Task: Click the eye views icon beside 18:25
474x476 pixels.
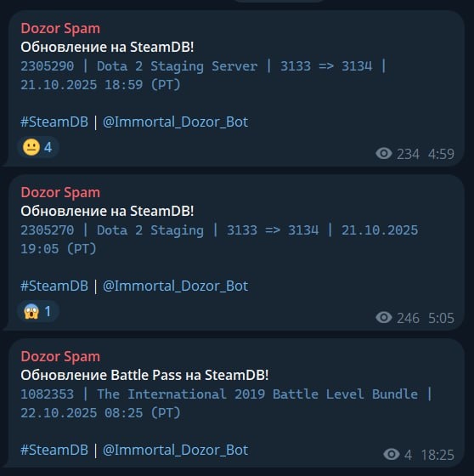Action: tap(392, 455)
